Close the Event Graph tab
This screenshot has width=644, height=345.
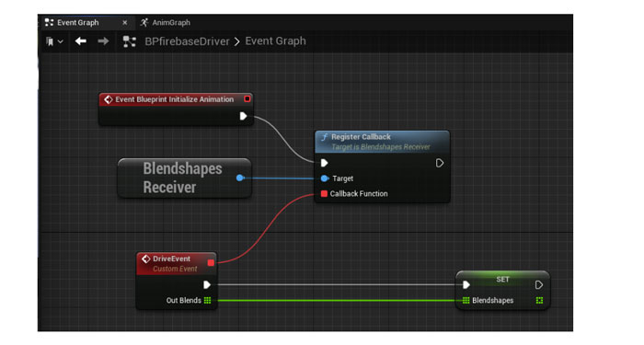pos(125,23)
